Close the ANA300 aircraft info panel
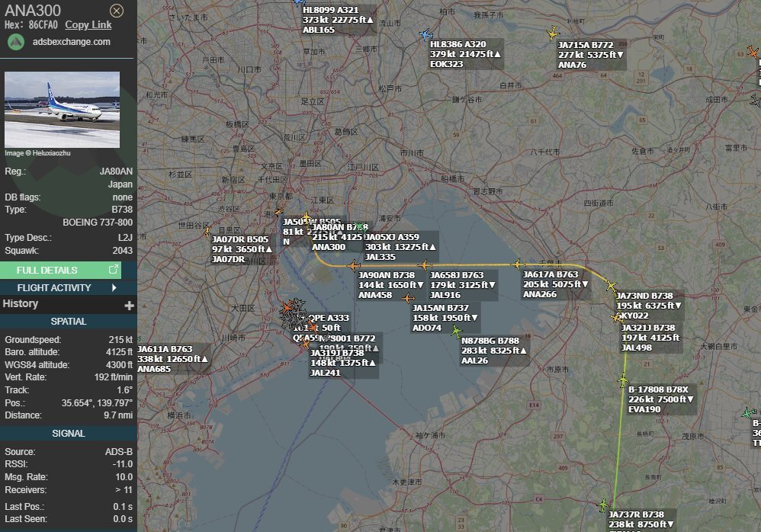This screenshot has height=532, width=761. tap(117, 11)
